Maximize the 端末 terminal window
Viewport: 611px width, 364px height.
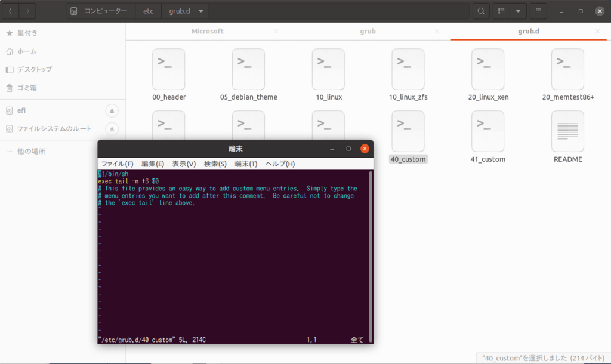click(348, 149)
